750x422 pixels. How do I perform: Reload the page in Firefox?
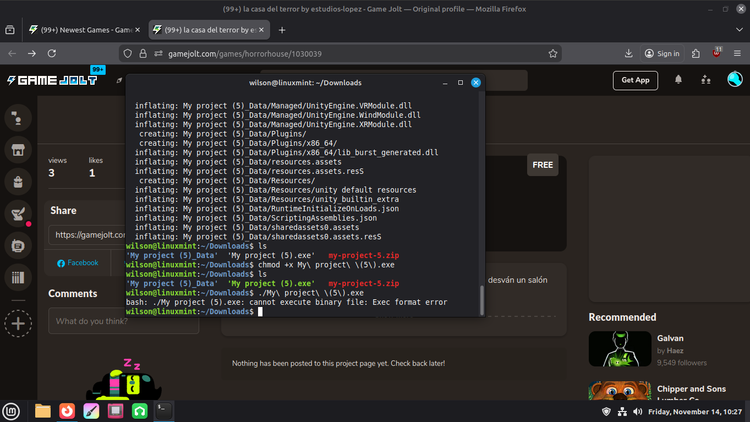(x=52, y=54)
